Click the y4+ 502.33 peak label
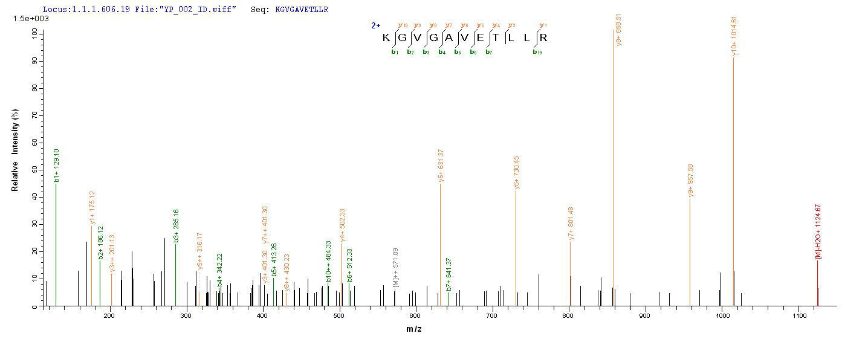Image resolution: width=868 pixels, height=342 pixels. 342,225
